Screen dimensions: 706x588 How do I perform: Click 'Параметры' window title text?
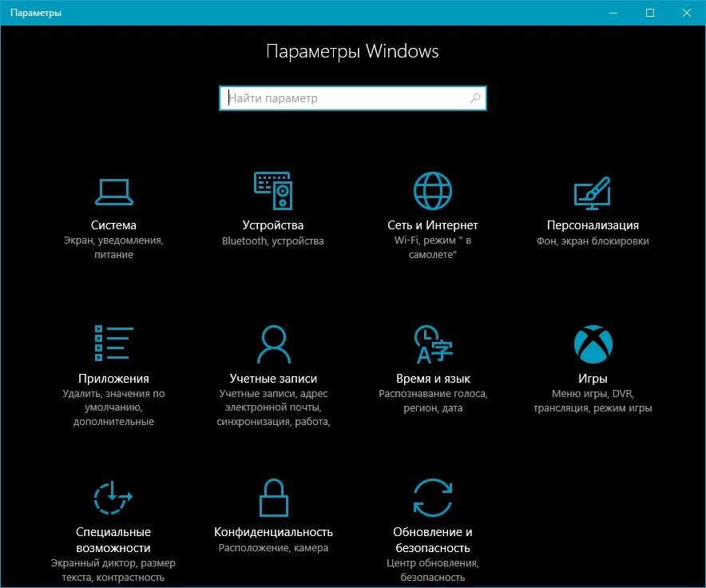[x=36, y=13]
